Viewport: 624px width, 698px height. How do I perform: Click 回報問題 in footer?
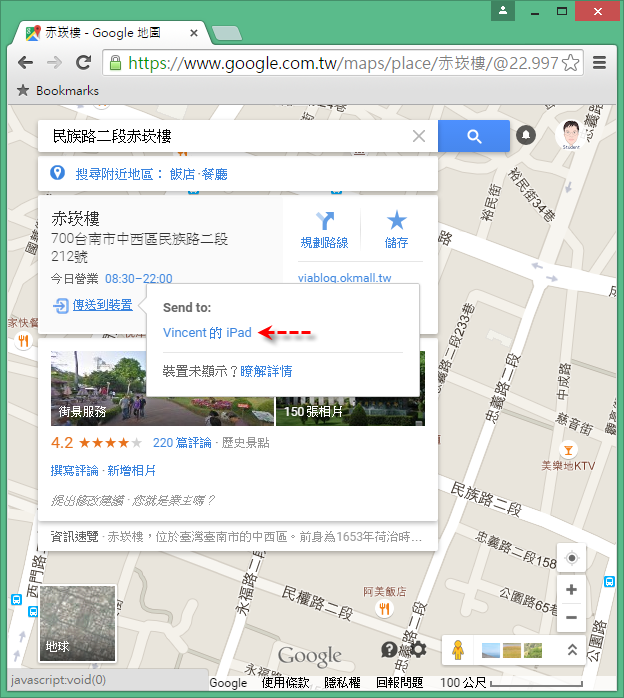coord(399,682)
